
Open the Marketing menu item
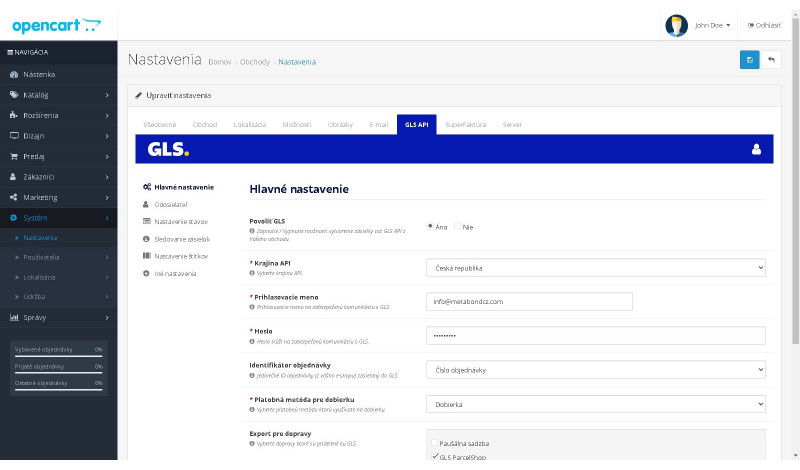click(59, 197)
